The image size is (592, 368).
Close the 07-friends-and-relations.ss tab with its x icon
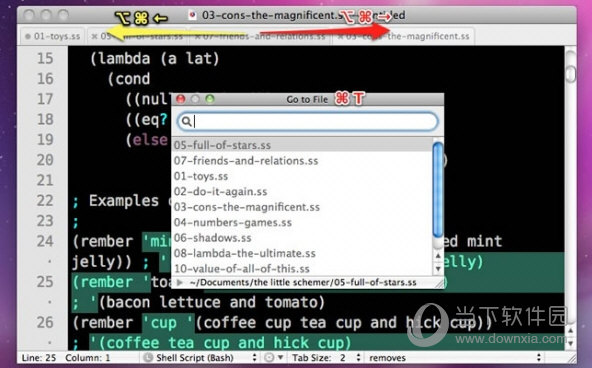197,36
